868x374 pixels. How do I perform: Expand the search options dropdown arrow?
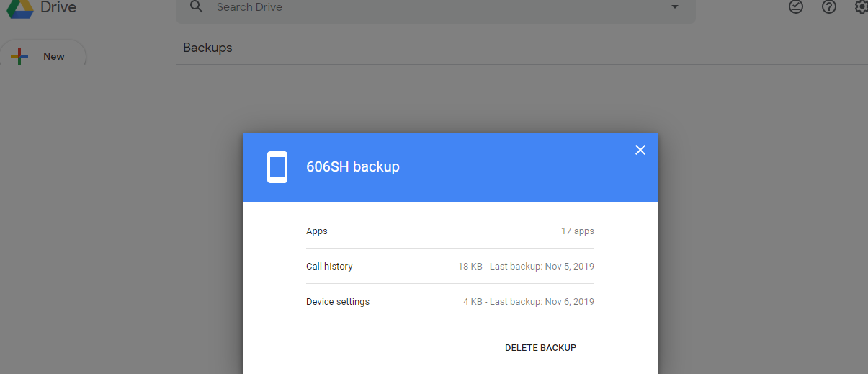675,7
